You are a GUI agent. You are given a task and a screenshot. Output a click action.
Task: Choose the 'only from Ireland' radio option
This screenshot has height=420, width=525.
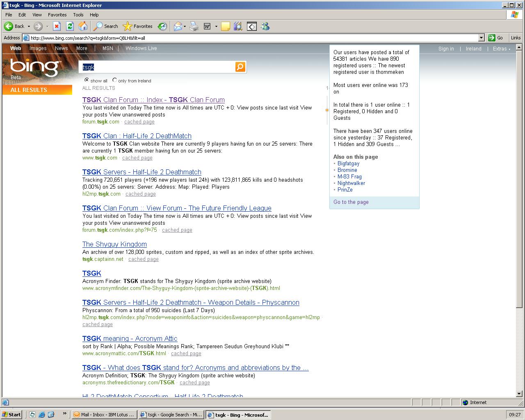tap(115, 80)
